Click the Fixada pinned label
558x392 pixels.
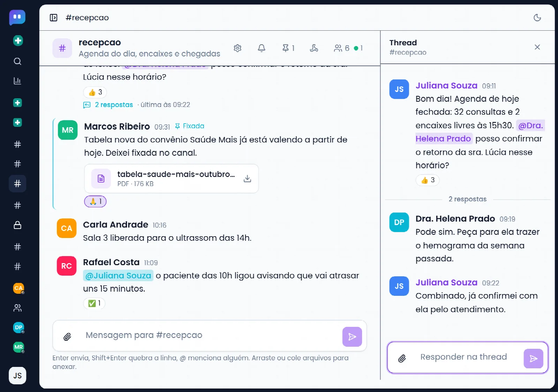[x=190, y=126]
